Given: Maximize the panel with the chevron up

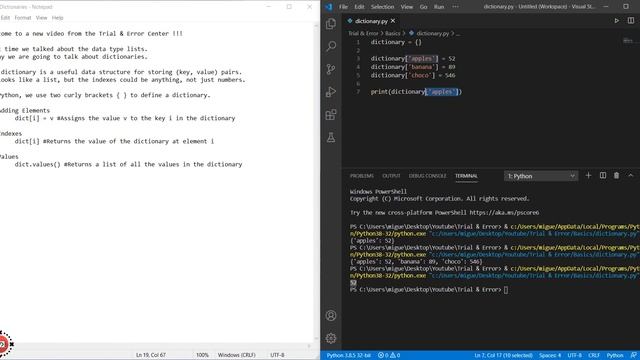Looking at the screenshot, I should point(631,176).
